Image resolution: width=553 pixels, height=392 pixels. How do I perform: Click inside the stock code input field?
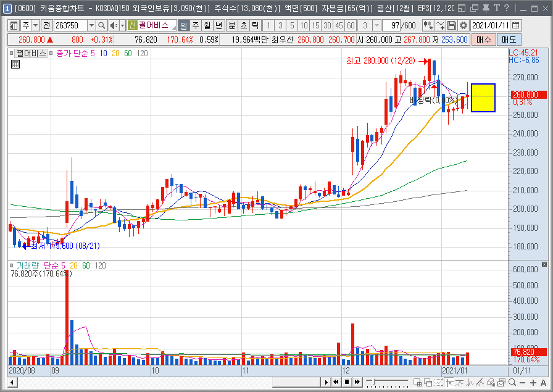coord(70,25)
